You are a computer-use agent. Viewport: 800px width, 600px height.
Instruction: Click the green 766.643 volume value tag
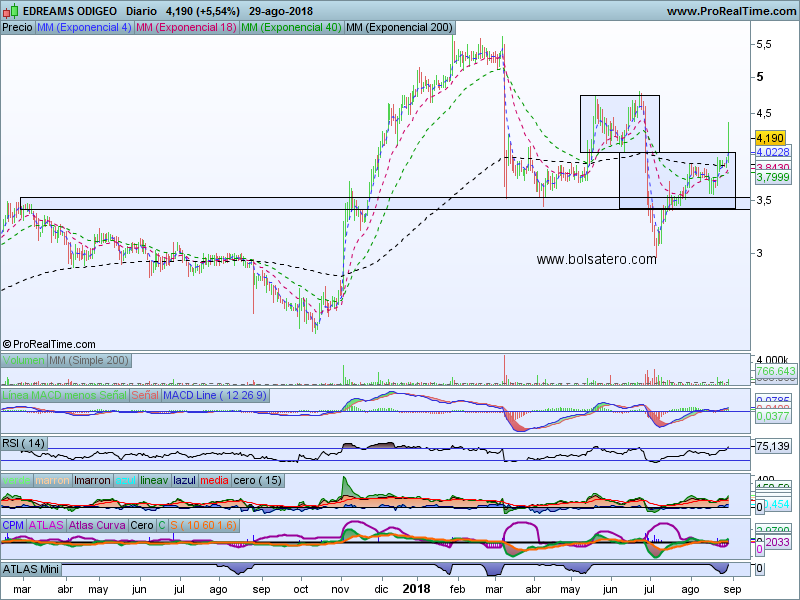tap(775, 371)
